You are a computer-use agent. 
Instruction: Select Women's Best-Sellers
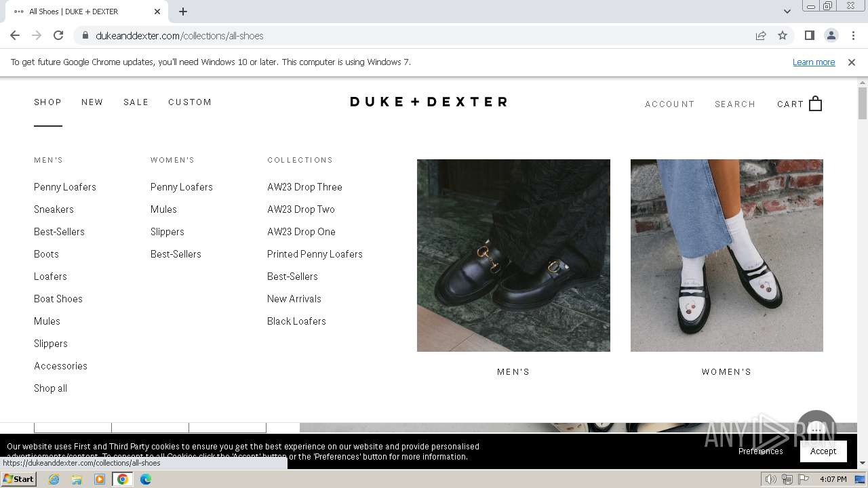coord(176,254)
